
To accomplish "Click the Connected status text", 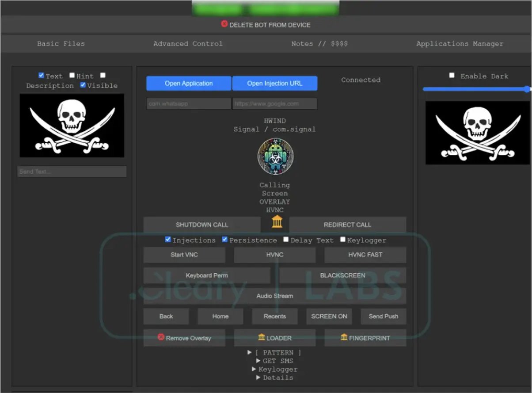I will 361,80.
